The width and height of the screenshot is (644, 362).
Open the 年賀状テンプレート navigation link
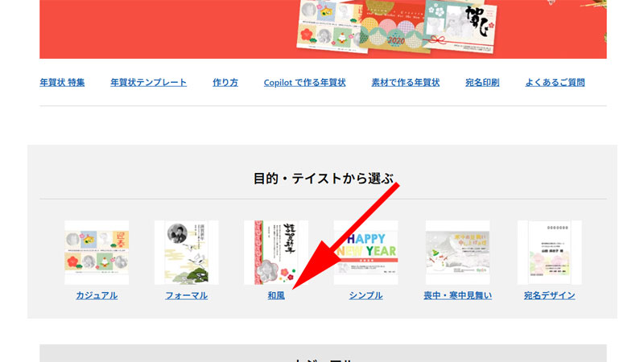point(148,83)
